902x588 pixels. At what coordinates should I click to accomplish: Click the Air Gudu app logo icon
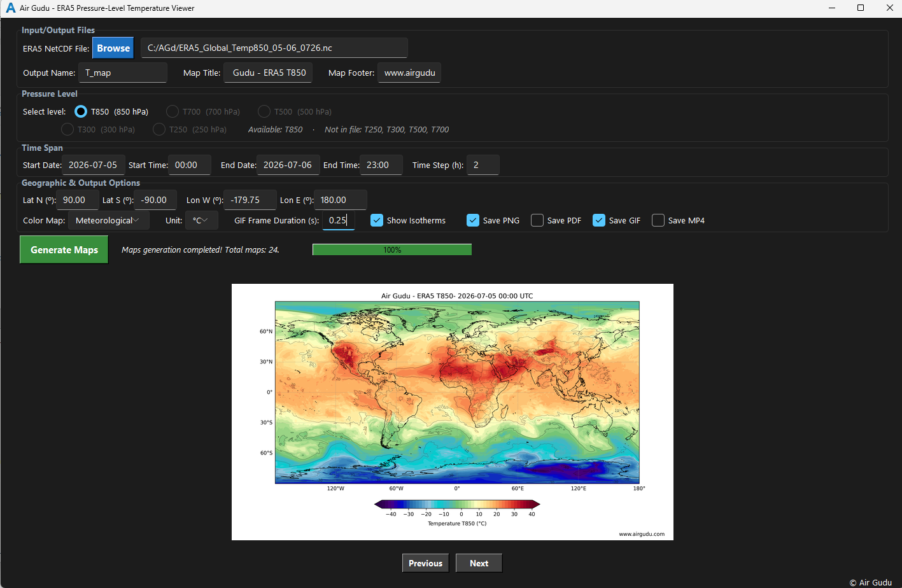10,8
